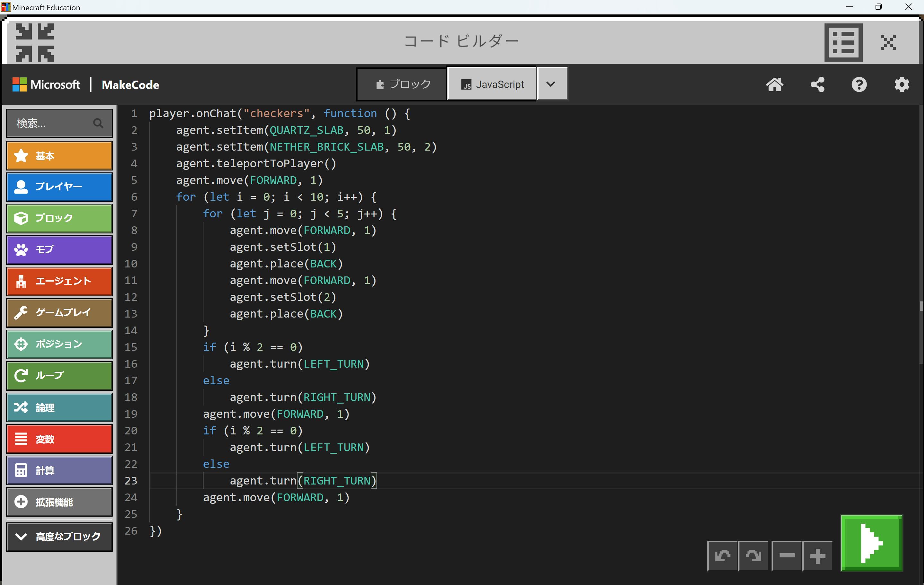The width and height of the screenshot is (924, 585).
Task: Switch editor to ブロック view
Action: pyautogui.click(x=402, y=84)
